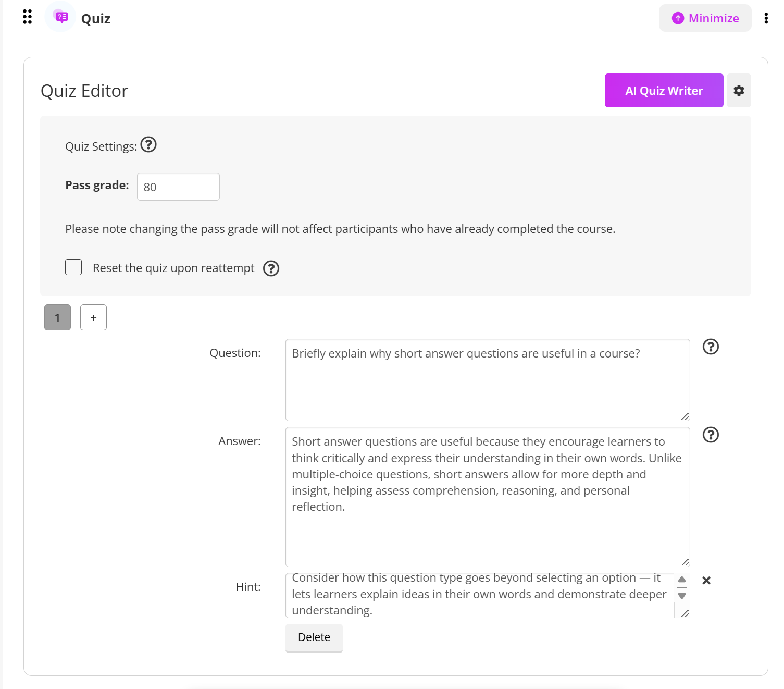Select question tab 1

[x=57, y=317]
